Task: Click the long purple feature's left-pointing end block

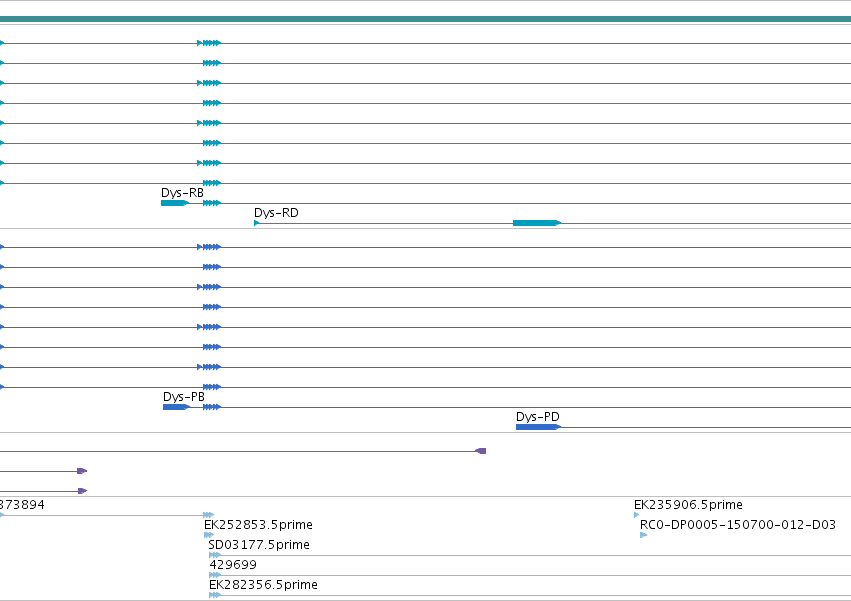Action: click(480, 451)
